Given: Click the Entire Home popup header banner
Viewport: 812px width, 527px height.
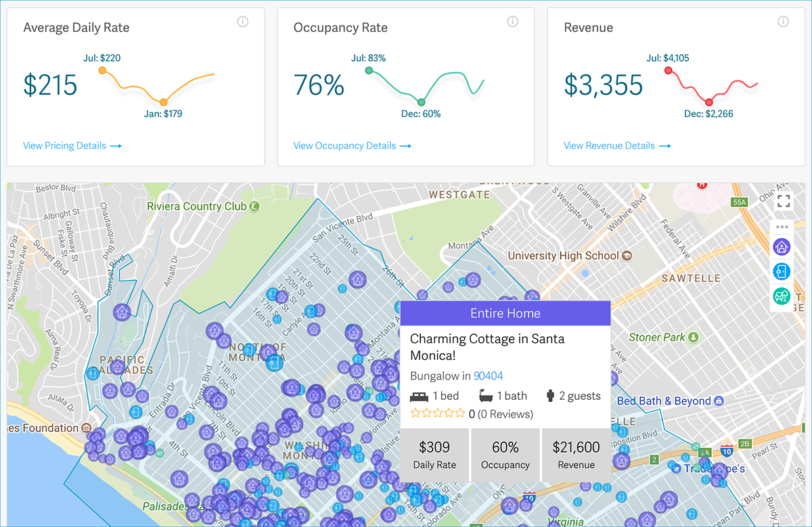Looking at the screenshot, I should tap(505, 313).
